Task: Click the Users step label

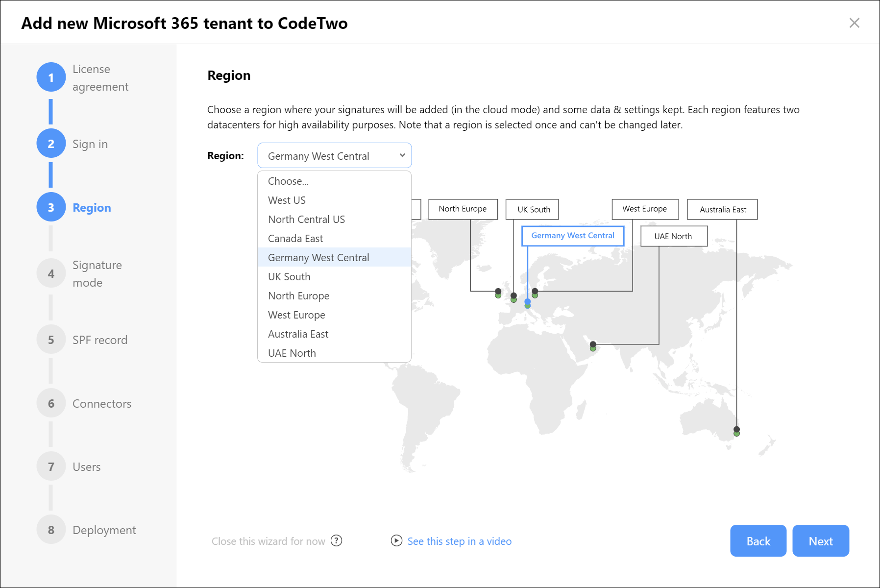Action: pos(87,467)
